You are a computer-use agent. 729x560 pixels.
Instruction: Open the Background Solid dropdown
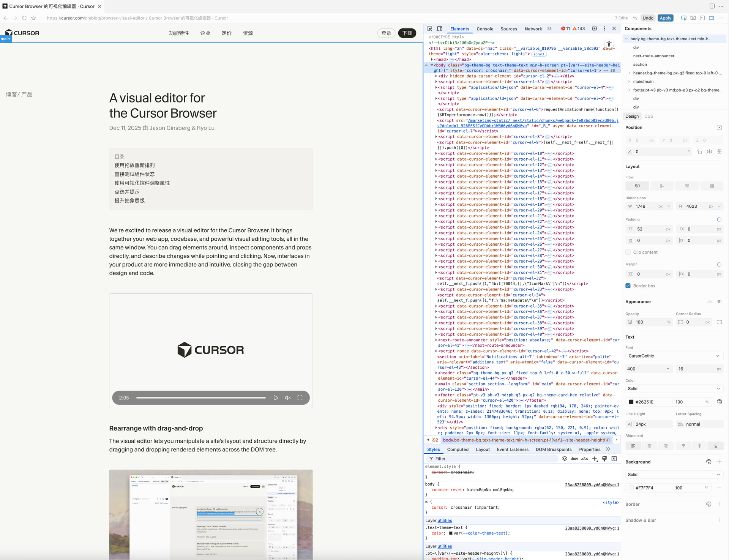click(674, 475)
